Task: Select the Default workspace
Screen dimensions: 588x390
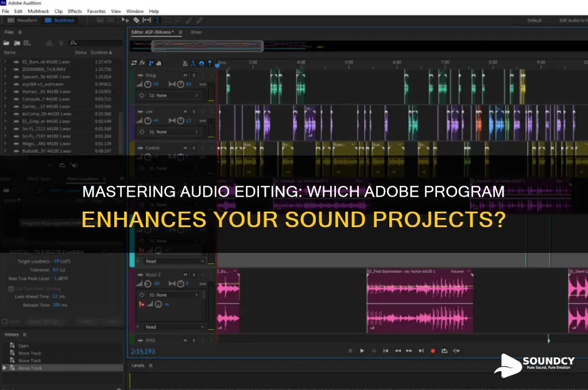Action: pyautogui.click(x=535, y=20)
